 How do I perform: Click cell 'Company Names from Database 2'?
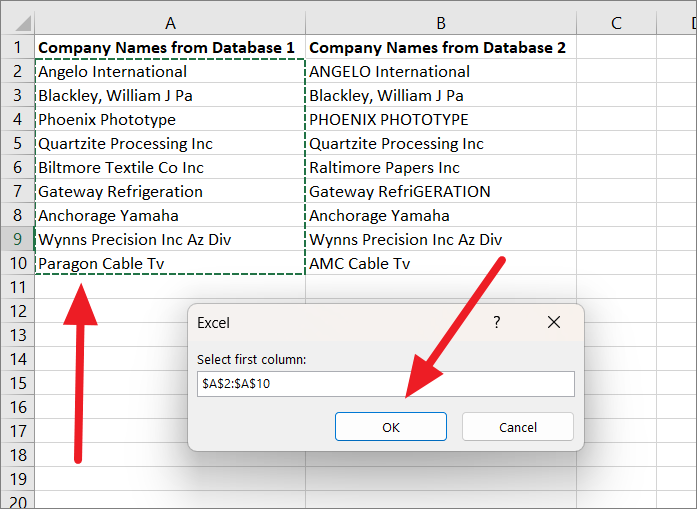(441, 47)
